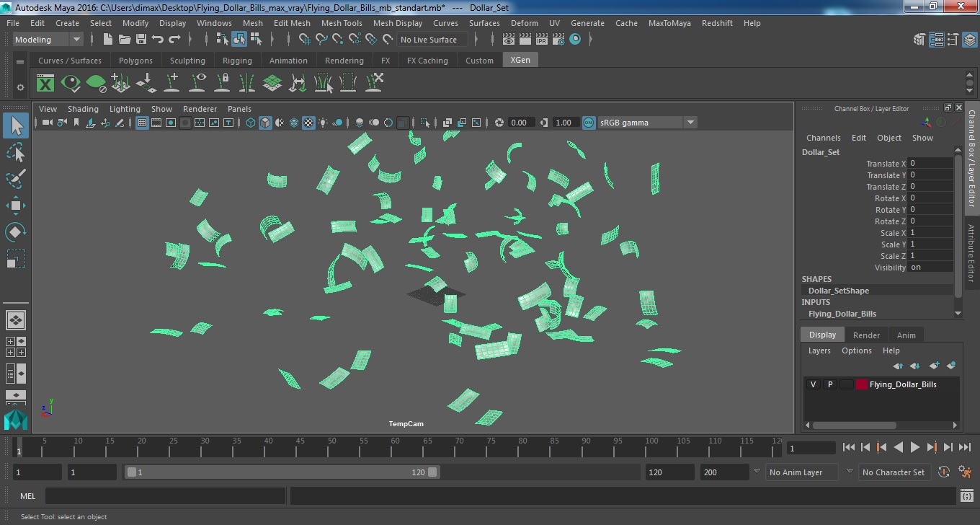Toggle the viewport grid display button
Viewport: 980px width, 525px height.
142,123
